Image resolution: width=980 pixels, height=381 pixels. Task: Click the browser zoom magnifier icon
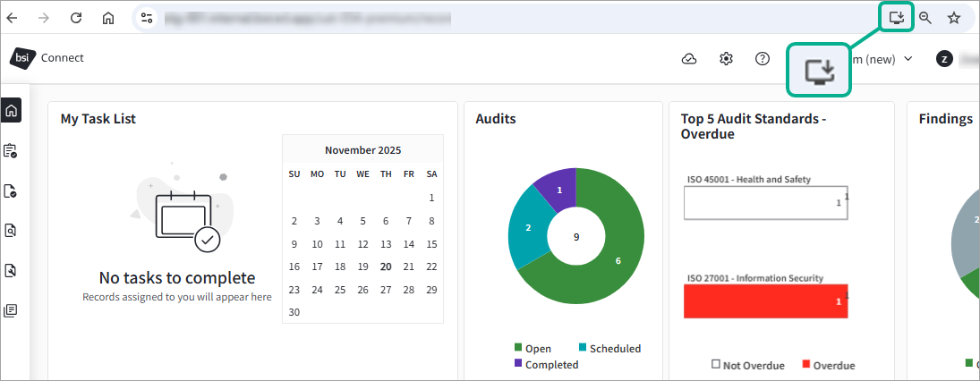(925, 18)
